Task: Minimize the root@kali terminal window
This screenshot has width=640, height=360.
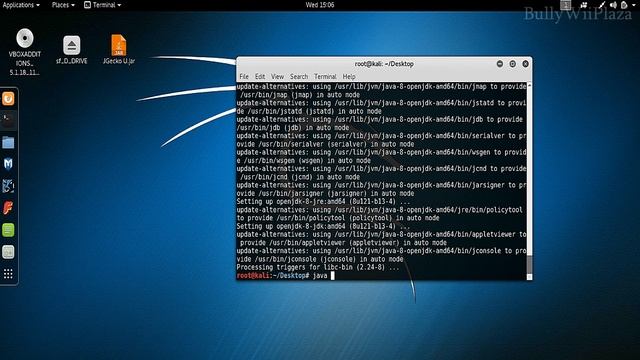Action: (x=500, y=64)
